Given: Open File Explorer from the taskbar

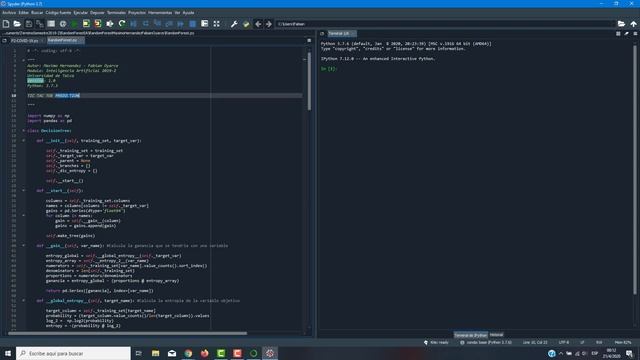Looking at the screenshot, I should tap(156, 353).
